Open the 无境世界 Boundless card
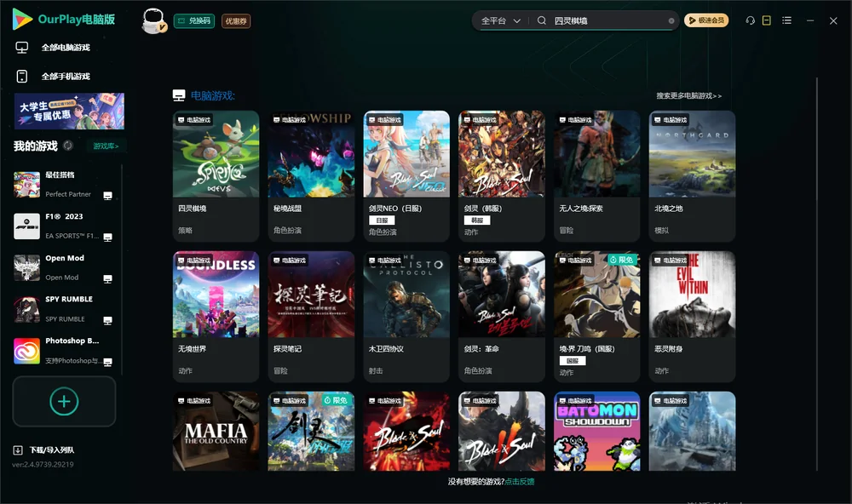The image size is (852, 504). 216,317
